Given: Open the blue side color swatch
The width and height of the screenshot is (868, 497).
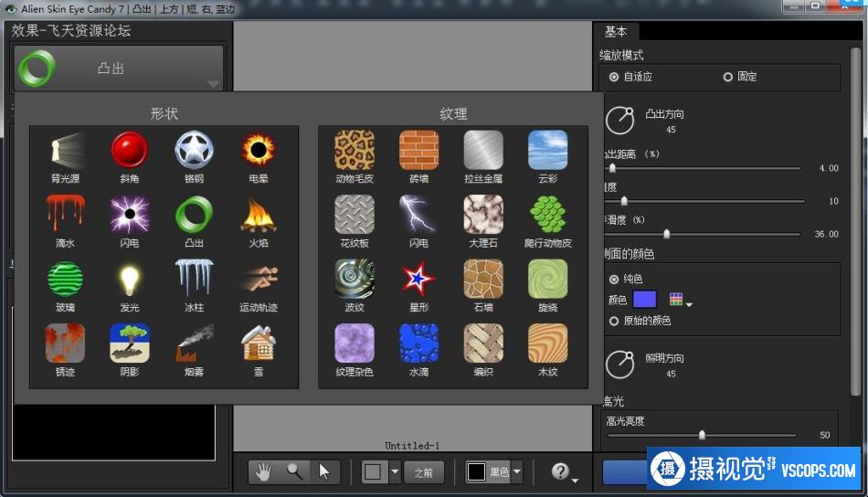Looking at the screenshot, I should coord(644,300).
